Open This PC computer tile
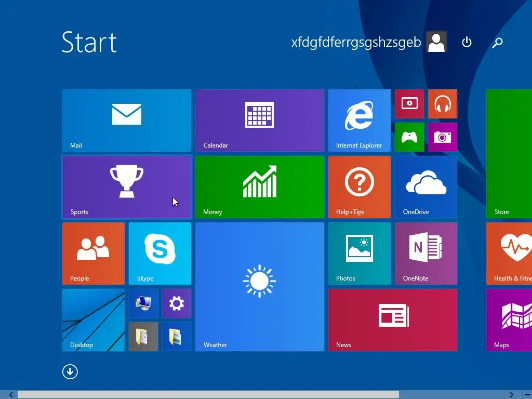This screenshot has height=399, width=532. coord(143,303)
